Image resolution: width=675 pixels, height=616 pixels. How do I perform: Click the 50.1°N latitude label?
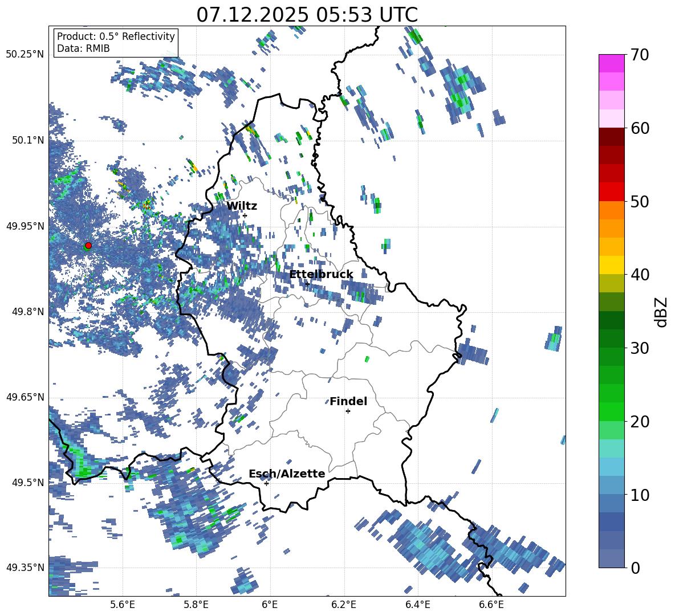click(27, 140)
